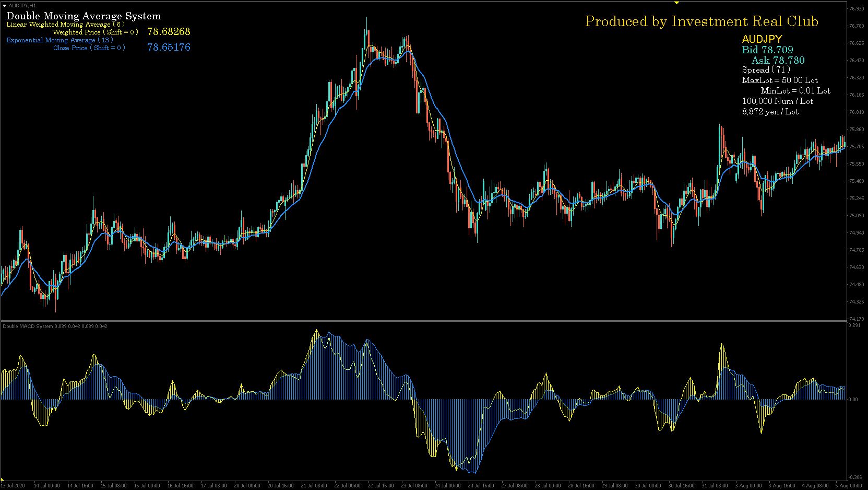Click the '4 Aug 08:00' time axis label
The width and height of the screenshot is (868, 490).
815,486
